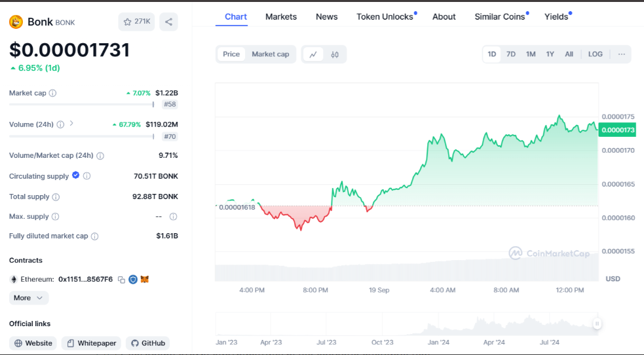Click the Bonk coin logo icon
Viewport: 644px width, 355px height.
[x=16, y=22]
